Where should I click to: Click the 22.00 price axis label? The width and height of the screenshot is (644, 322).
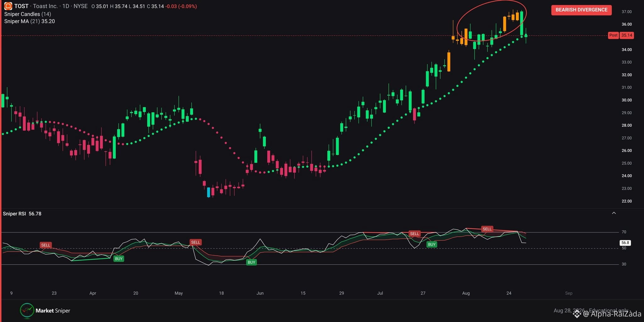pyautogui.click(x=626, y=201)
